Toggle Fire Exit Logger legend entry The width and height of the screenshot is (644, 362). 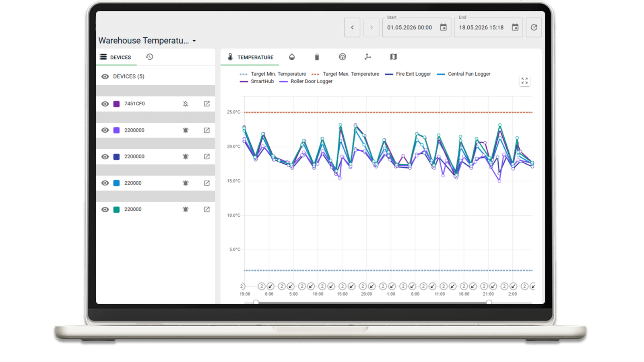point(408,74)
